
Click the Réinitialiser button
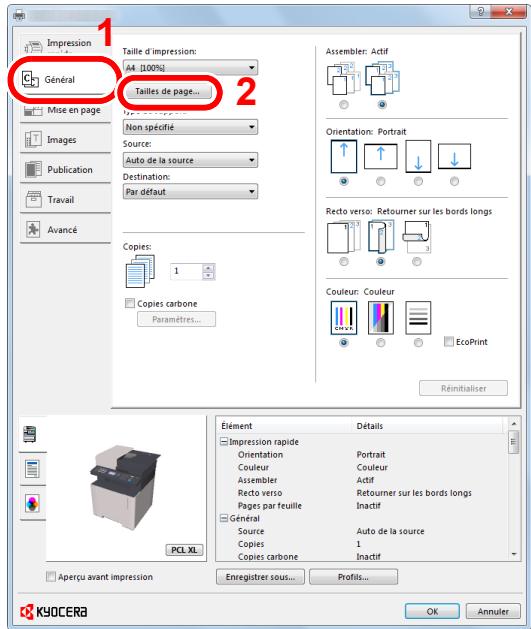[463, 388]
